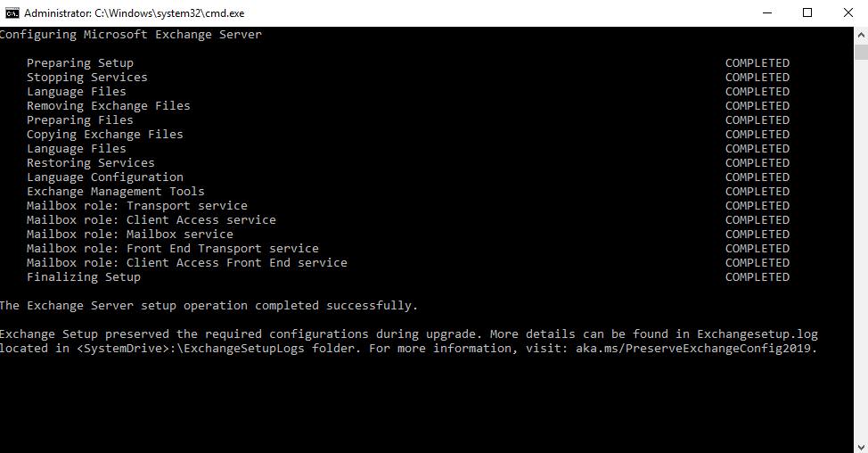Click the vertical scrollbar thumb
868x453 pixels.
(x=861, y=52)
